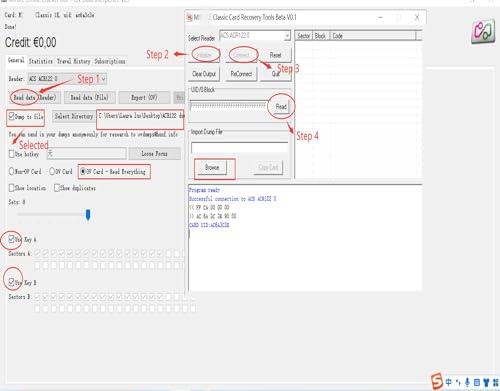The image size is (500, 391).
Task: Click the Read data (Reader) button
Action: point(35,97)
